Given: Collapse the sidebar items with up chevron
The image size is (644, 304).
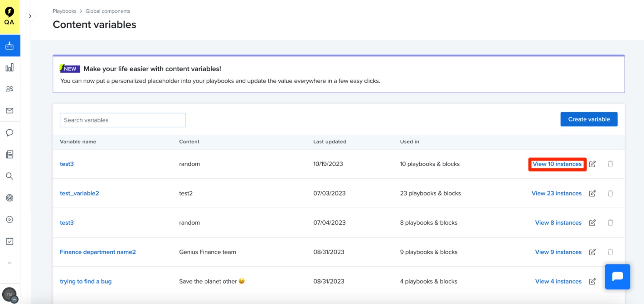Looking at the screenshot, I should (10, 263).
